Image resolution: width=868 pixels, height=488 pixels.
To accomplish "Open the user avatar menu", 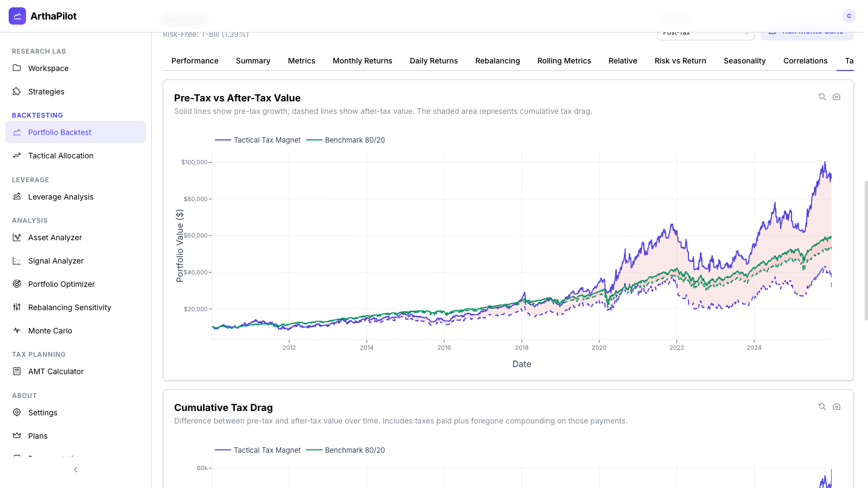I will tap(848, 16).
